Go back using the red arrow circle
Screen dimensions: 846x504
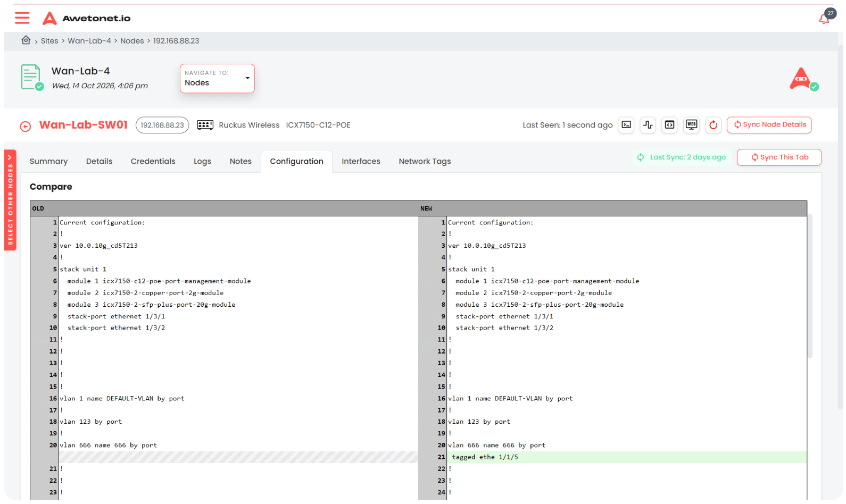(x=25, y=126)
